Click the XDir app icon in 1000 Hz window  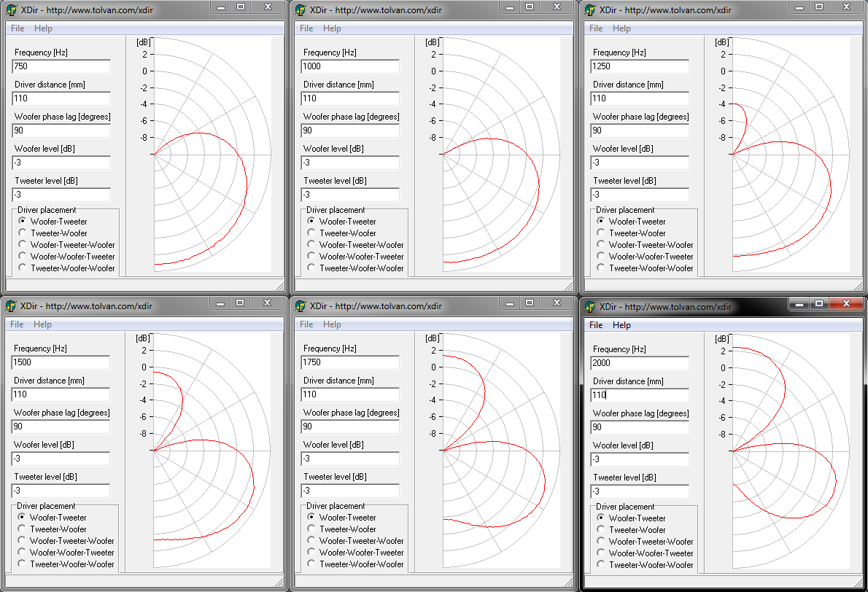pyautogui.click(x=301, y=10)
